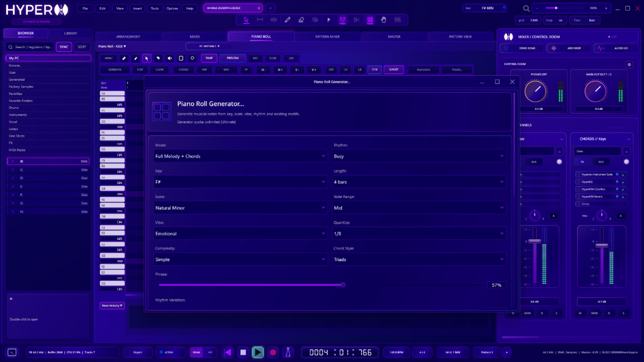This screenshot has width=644, height=362.
Task: Click the stop button in transport
Action: (243, 352)
